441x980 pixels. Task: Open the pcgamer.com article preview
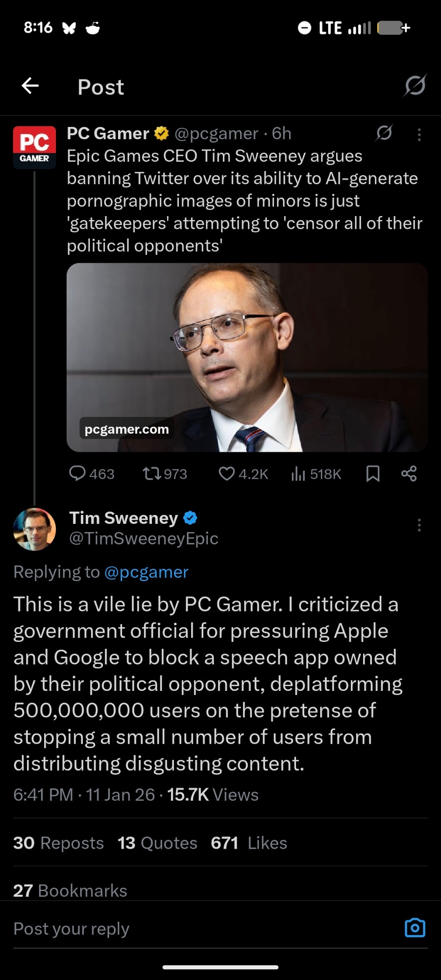coord(247,357)
